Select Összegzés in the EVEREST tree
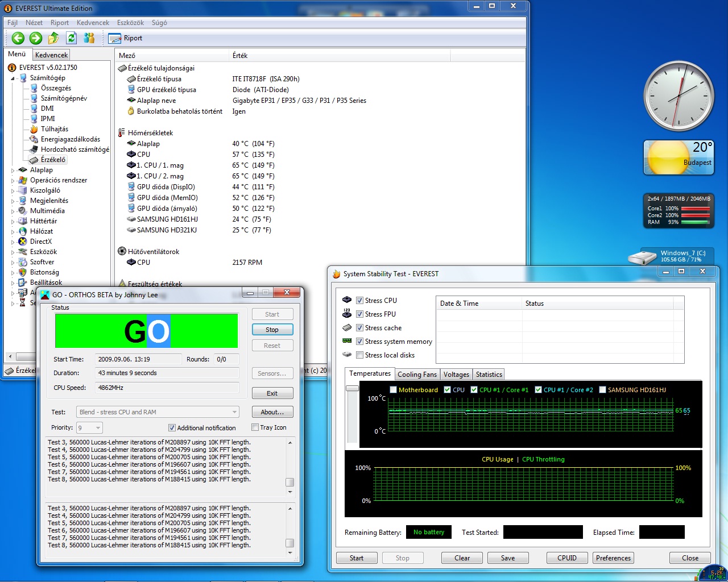728x582 pixels. click(56, 88)
